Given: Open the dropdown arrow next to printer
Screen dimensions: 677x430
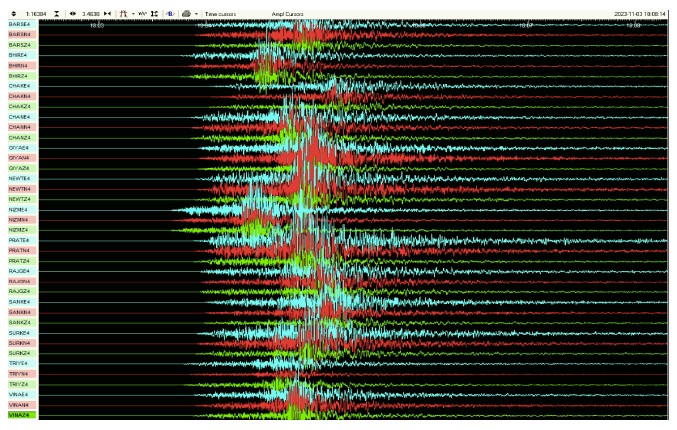Looking at the screenshot, I should pos(196,14).
